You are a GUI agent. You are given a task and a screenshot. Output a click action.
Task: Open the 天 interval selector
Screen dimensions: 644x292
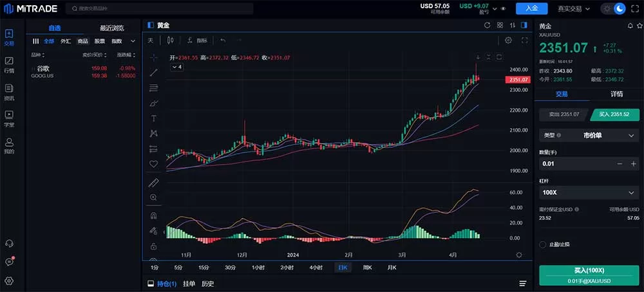point(150,40)
